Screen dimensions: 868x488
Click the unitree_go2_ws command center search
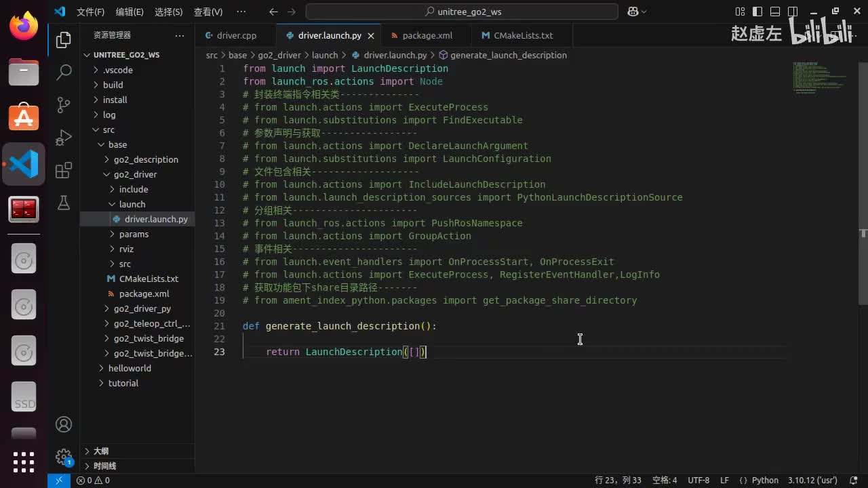pyautogui.click(x=462, y=12)
